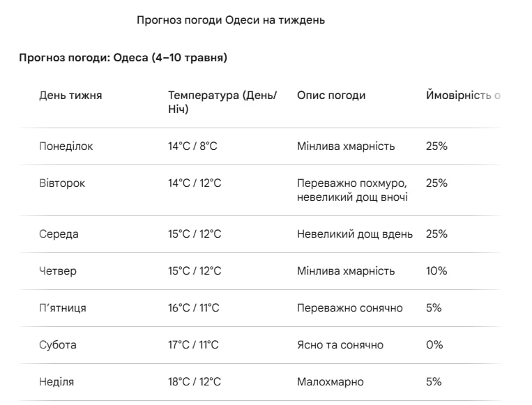This screenshot has width=532, height=405.
Task: Click the 'Переважно сонячно' description cell
Action: pos(350,308)
